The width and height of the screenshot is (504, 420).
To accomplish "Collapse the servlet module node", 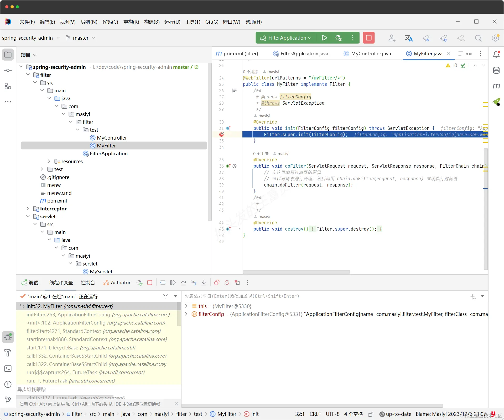I will [28, 216].
